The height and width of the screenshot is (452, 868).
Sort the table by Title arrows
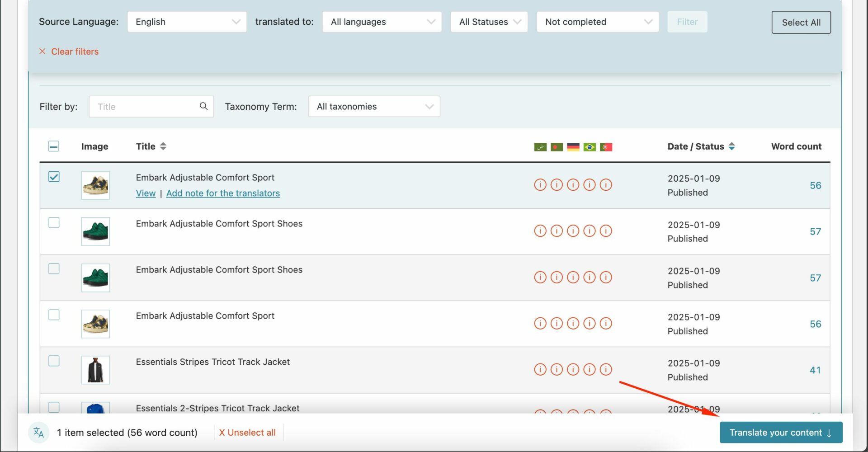point(163,146)
